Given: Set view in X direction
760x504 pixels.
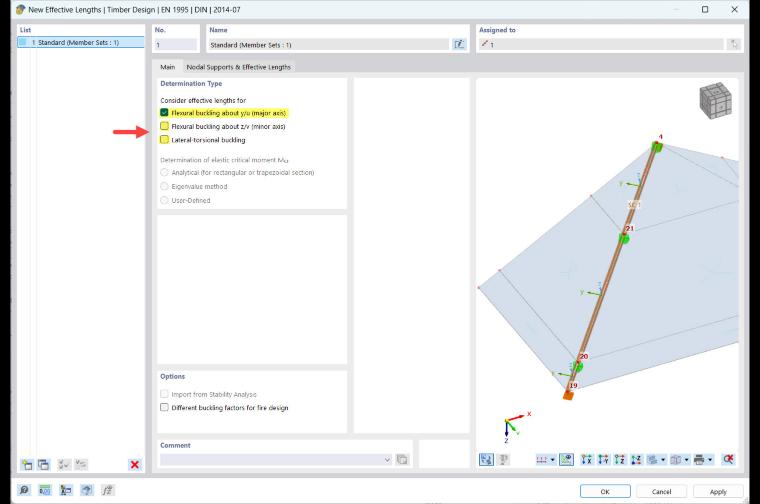Looking at the screenshot, I should point(587,459).
